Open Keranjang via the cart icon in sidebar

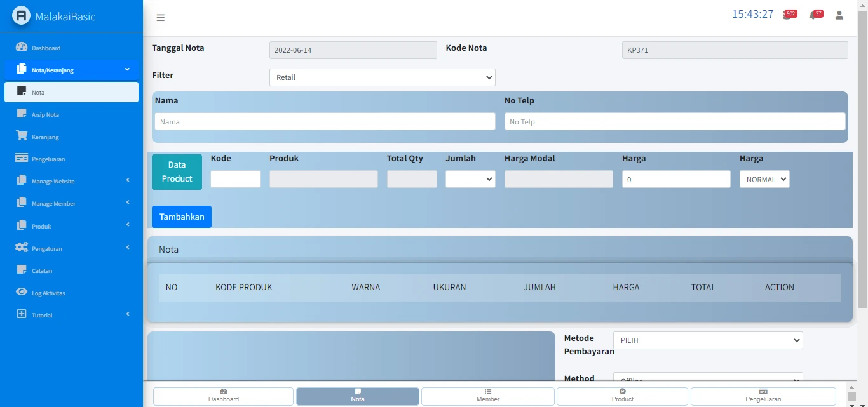pyautogui.click(x=22, y=137)
